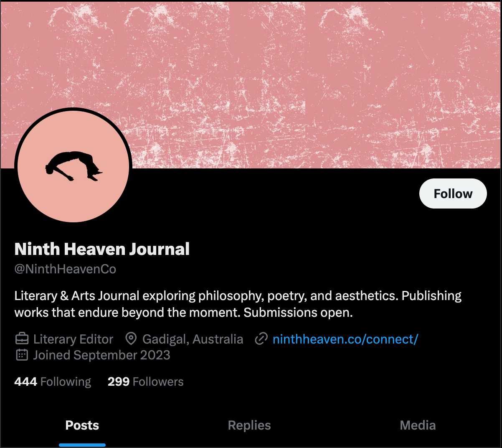Select the Posts tab

[x=82, y=425]
